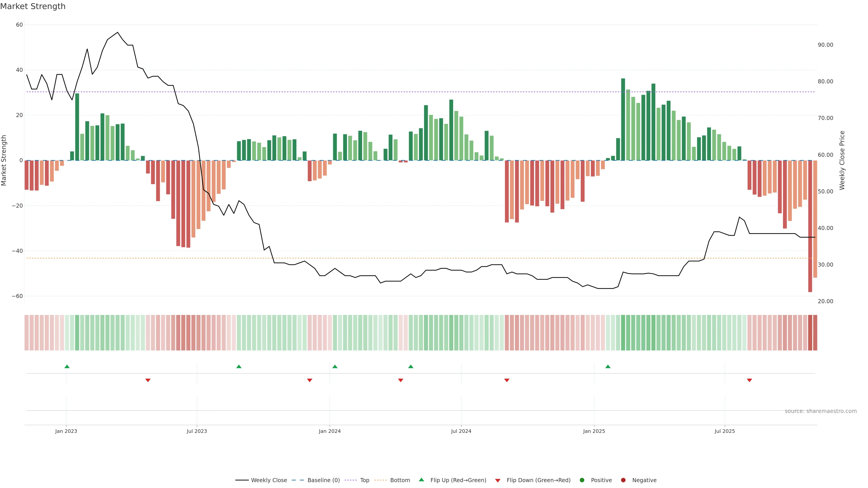This screenshot has width=868, height=488.
Task: Click the dark red Negative circle in the legend
Action: click(x=623, y=480)
